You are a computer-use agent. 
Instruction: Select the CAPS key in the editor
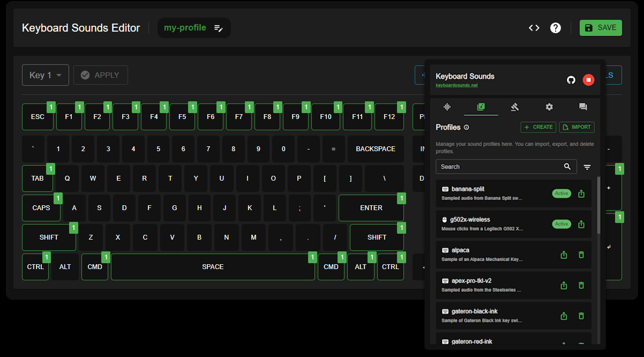coord(41,208)
